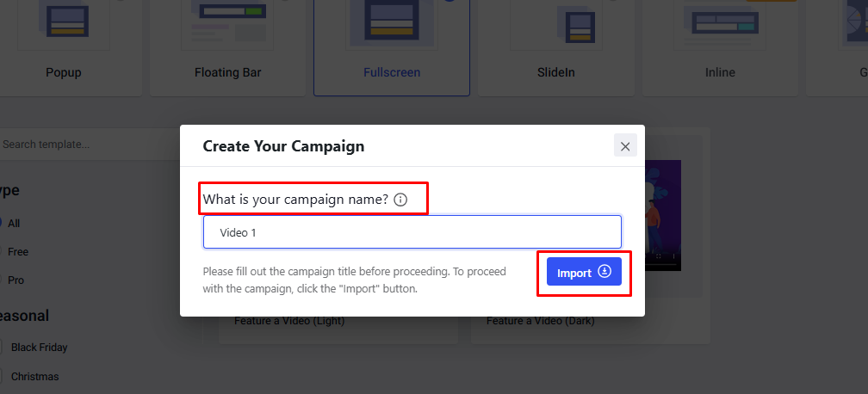Check the Black Friday seasonal filter
Screen dimensions: 868x394
(3, 348)
